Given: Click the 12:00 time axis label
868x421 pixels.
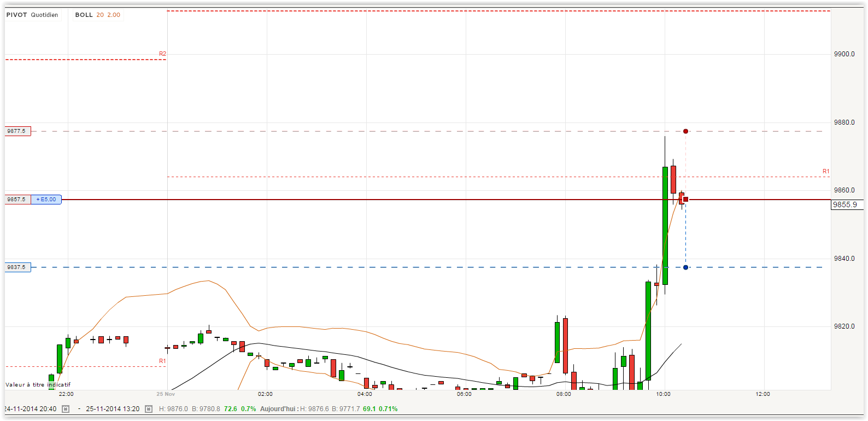Looking at the screenshot, I should [x=763, y=394].
